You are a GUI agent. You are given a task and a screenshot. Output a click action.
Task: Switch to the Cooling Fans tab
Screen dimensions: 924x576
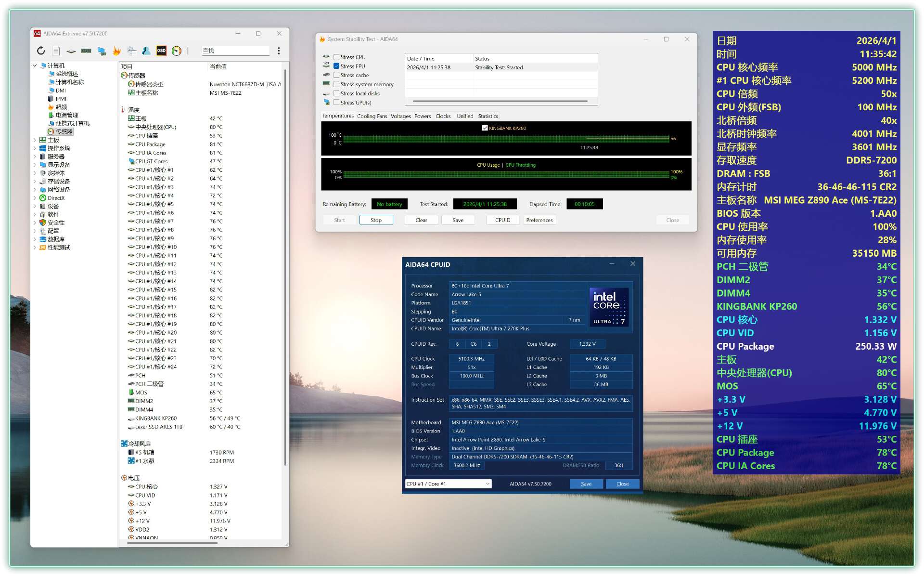coord(372,116)
